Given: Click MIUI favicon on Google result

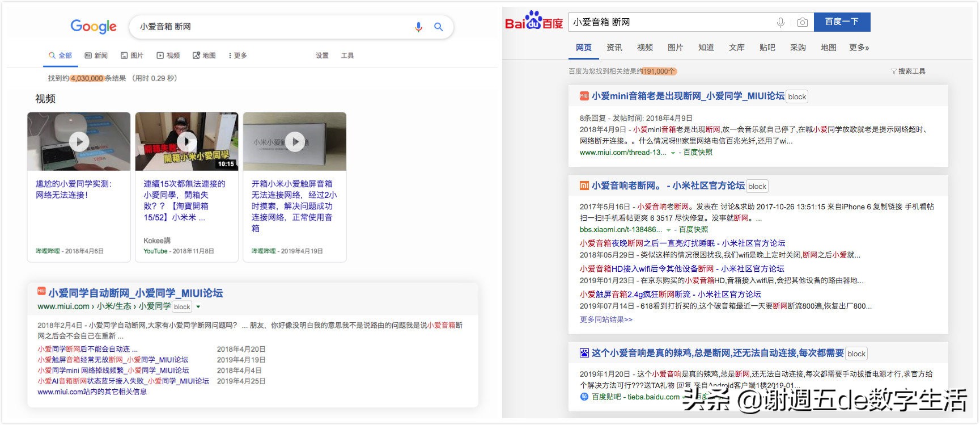Looking at the screenshot, I should pos(41,291).
